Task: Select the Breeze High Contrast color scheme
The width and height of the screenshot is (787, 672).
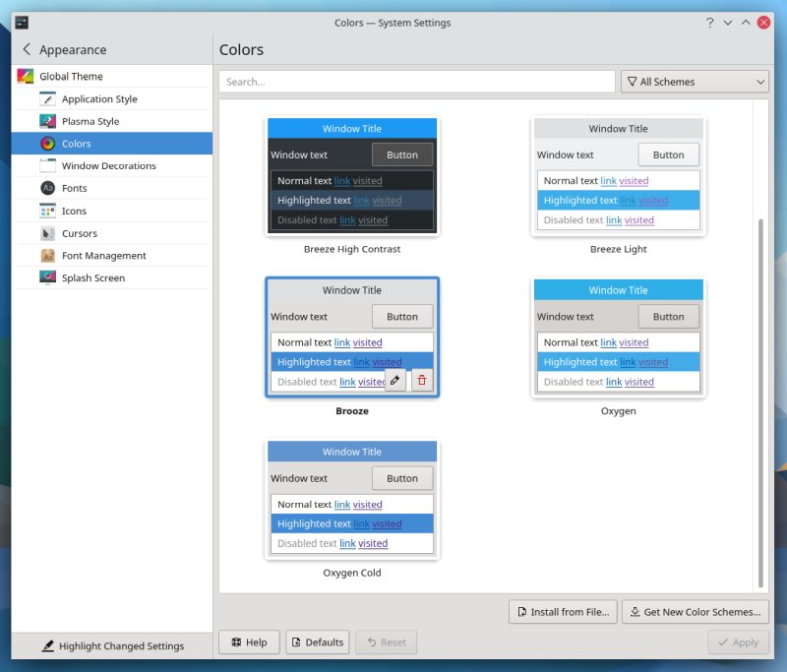Action: pyautogui.click(x=352, y=177)
